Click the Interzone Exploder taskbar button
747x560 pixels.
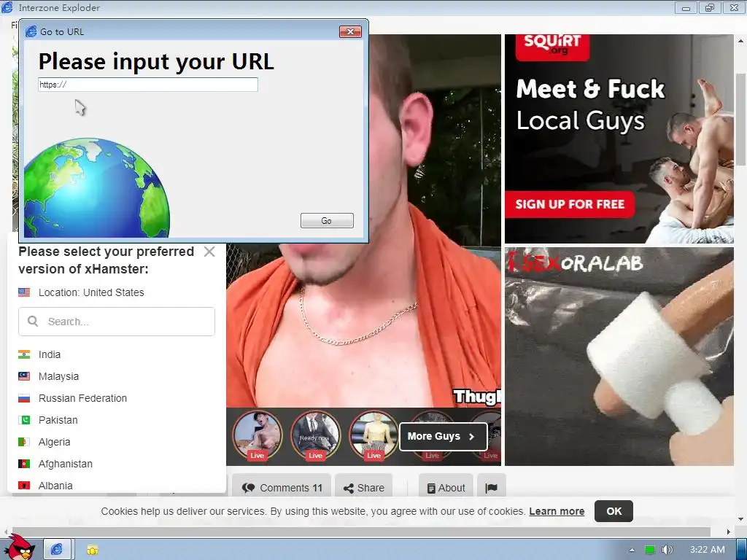(57, 550)
